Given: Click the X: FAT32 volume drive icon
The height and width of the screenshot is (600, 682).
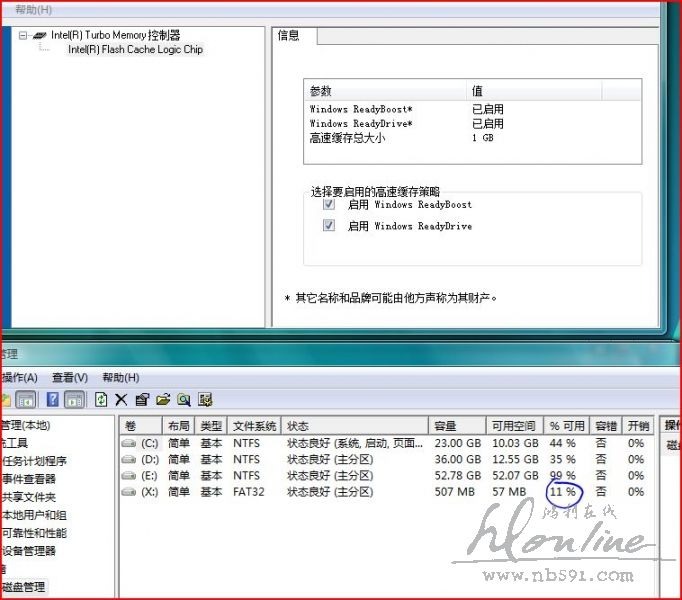Looking at the screenshot, I should click(129, 492).
